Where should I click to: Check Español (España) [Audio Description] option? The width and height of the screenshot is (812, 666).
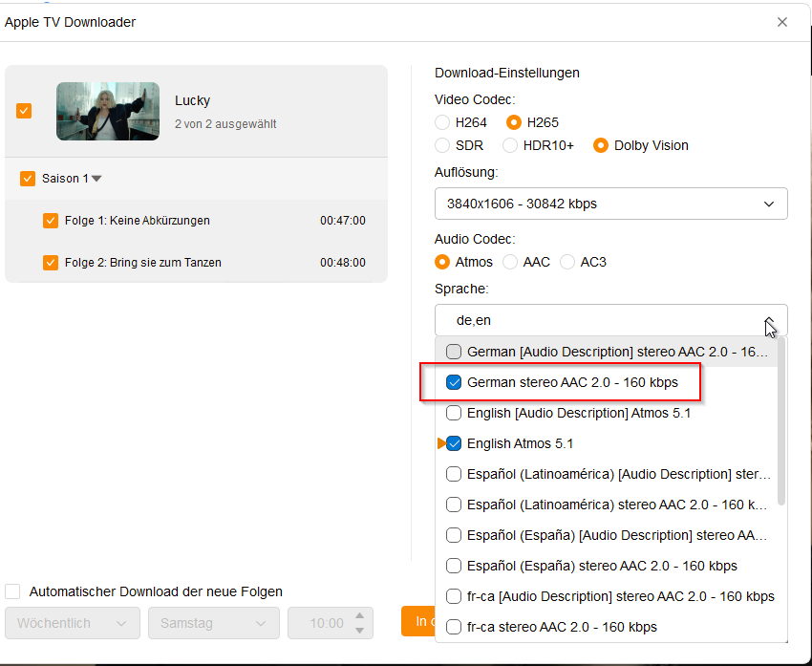click(x=454, y=535)
